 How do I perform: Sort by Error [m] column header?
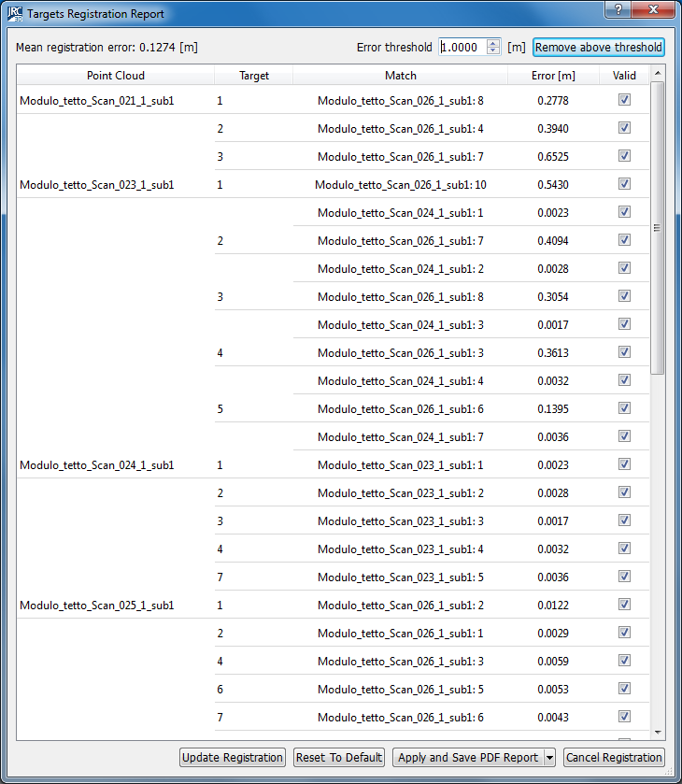tap(554, 76)
